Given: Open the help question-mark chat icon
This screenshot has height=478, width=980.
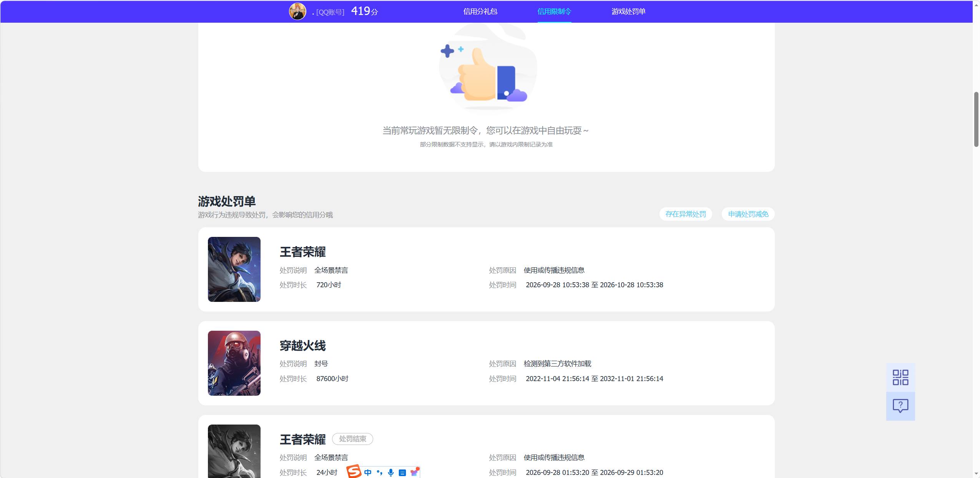Looking at the screenshot, I should pos(900,406).
